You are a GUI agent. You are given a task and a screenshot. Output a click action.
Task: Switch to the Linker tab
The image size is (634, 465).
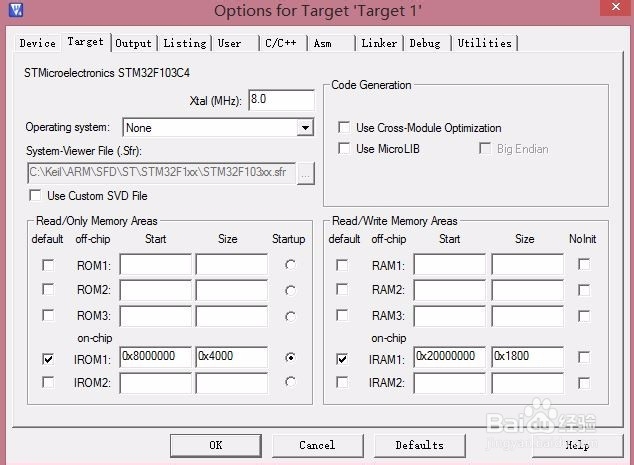point(379,43)
